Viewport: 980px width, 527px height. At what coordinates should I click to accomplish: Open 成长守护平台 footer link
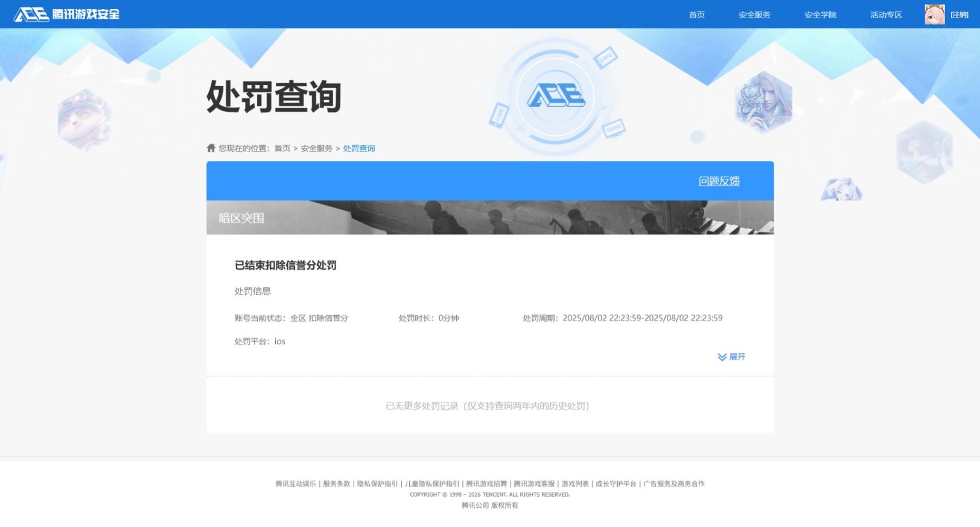click(x=616, y=484)
